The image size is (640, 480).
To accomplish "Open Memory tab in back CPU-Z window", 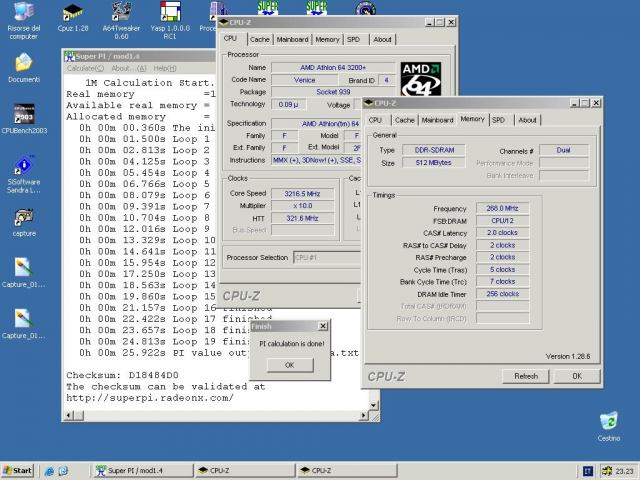I will tap(327, 39).
